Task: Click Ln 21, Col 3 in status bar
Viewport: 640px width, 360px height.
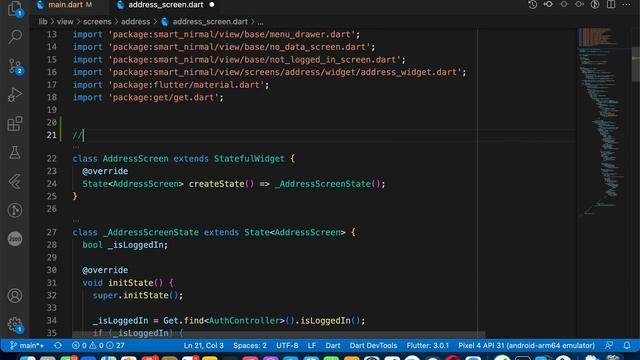Action: 204,345
